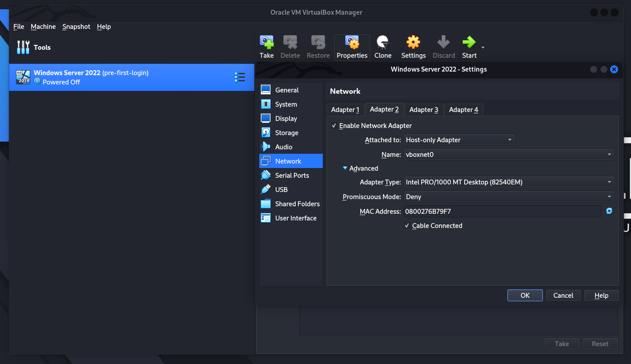
Task: Open the File menu
Action: (x=19, y=27)
